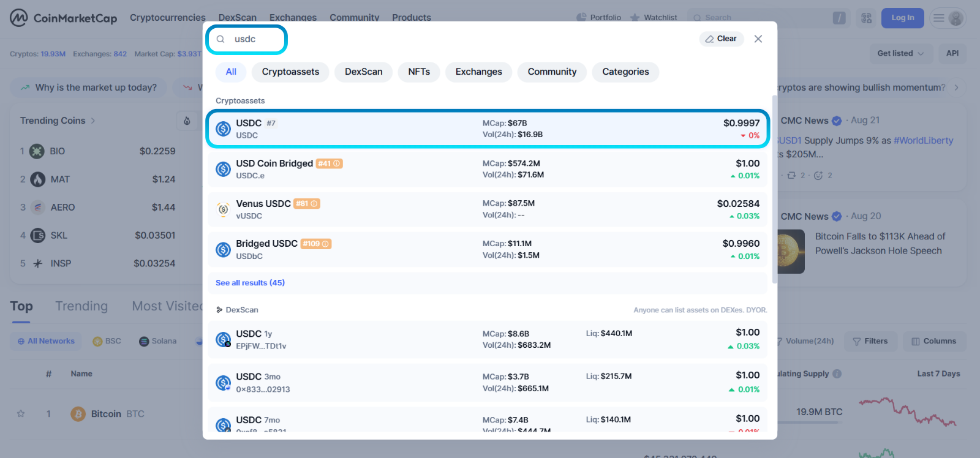Open USD Coin Bridged result
Viewport: 980px width, 458px height.
pyautogui.click(x=488, y=169)
